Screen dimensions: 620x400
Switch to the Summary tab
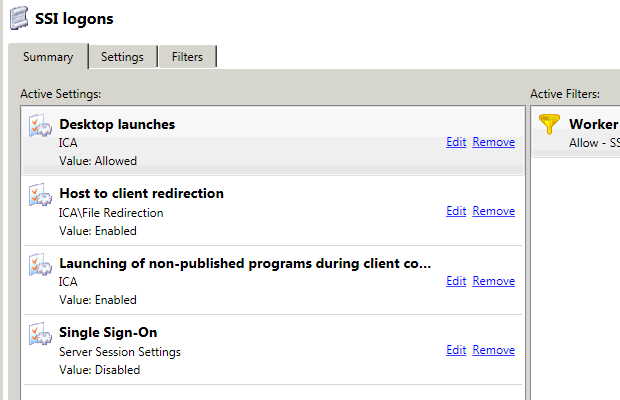click(48, 57)
